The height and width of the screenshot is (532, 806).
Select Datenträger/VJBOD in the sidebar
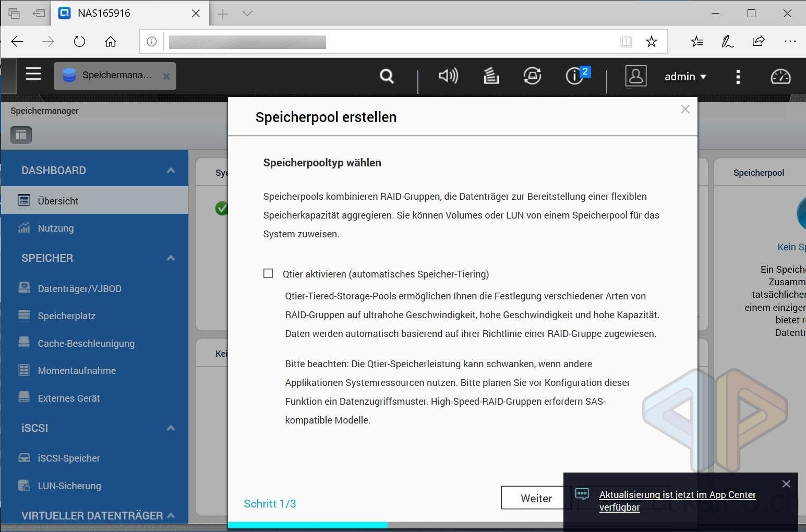[x=79, y=288]
